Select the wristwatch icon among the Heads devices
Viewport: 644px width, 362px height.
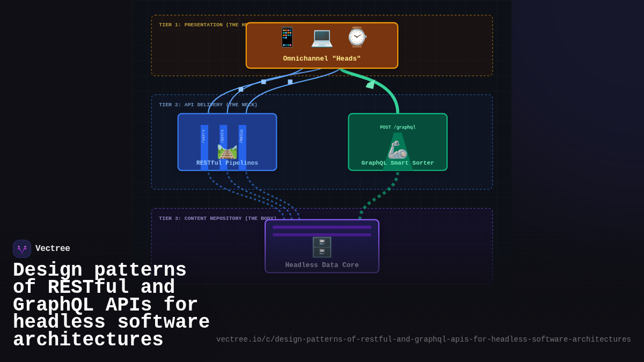click(356, 37)
